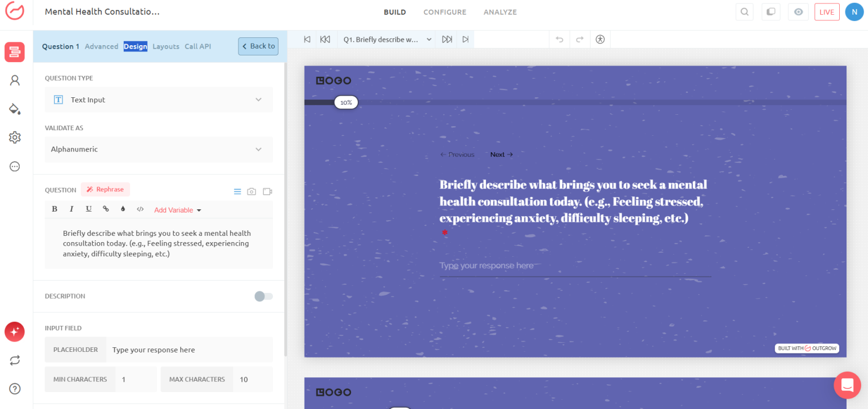
Task: Open search magnifier in top bar
Action: coord(745,12)
